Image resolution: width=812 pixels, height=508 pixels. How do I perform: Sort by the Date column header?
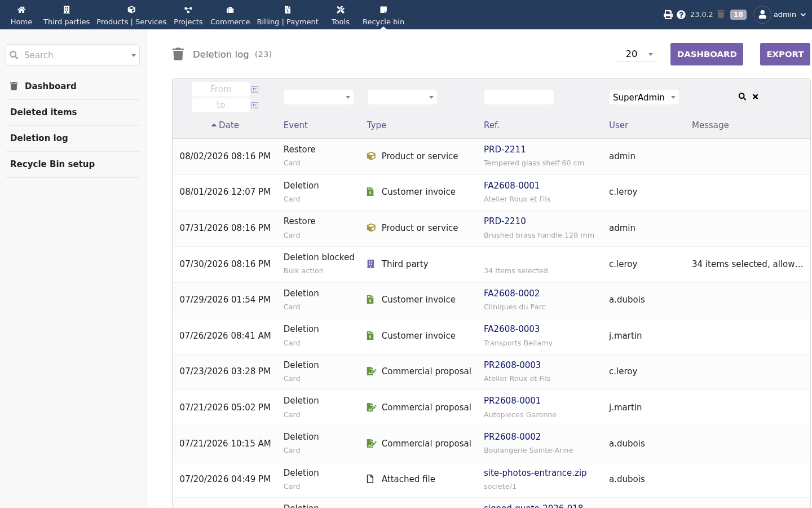[228, 125]
